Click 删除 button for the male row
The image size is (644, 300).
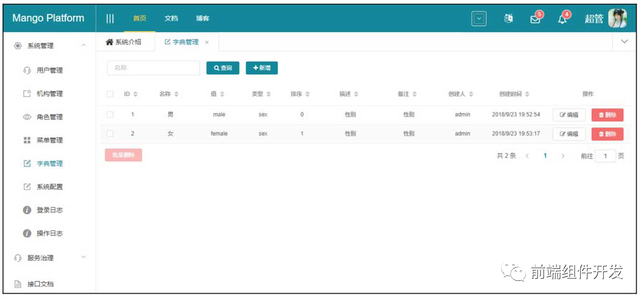(x=607, y=115)
